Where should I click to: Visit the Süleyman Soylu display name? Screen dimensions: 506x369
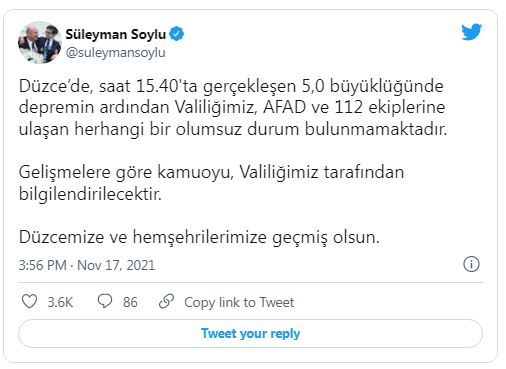116,34
